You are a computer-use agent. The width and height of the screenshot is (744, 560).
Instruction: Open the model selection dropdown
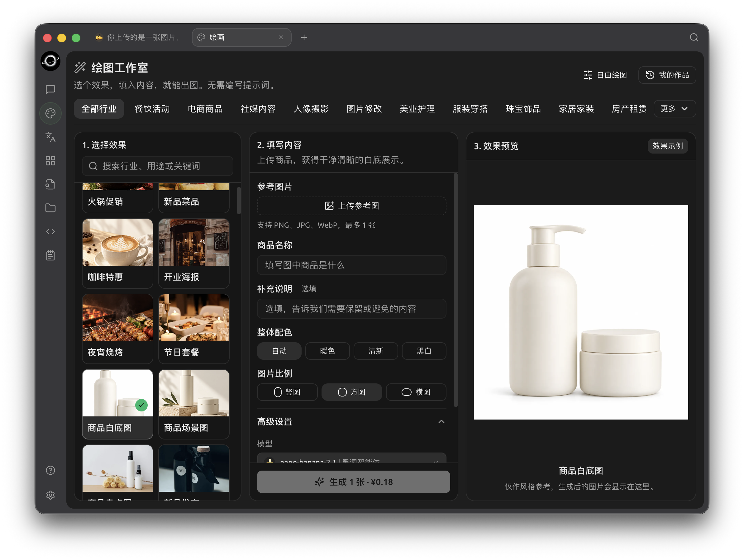coord(352,458)
